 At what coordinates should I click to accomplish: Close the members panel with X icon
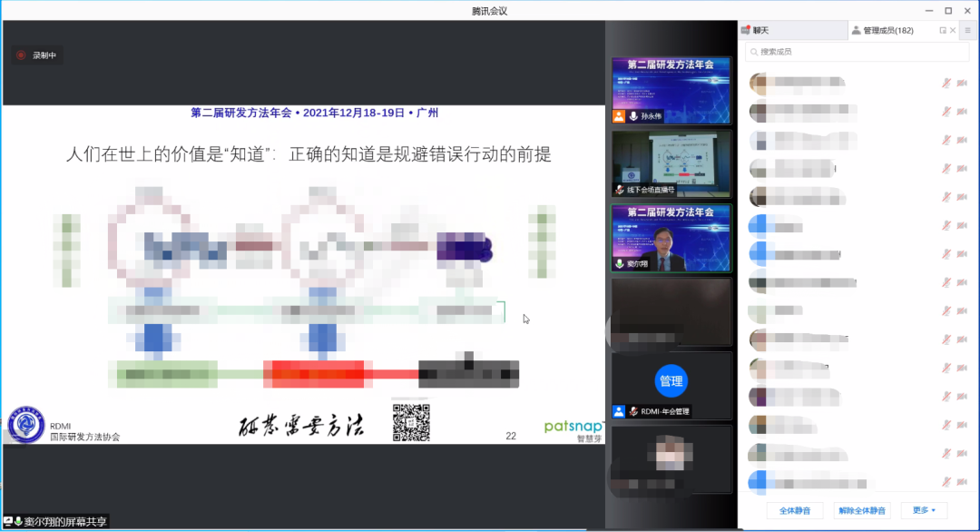pos(954,30)
